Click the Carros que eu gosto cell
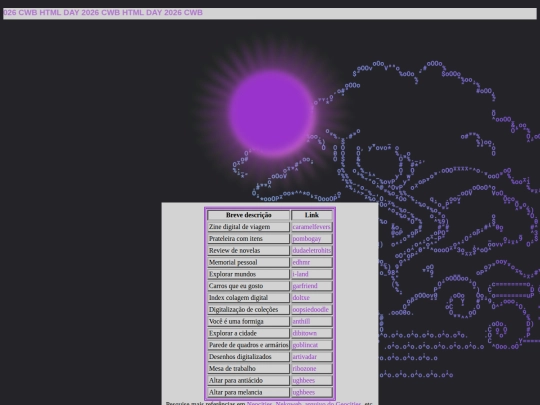 point(248,286)
